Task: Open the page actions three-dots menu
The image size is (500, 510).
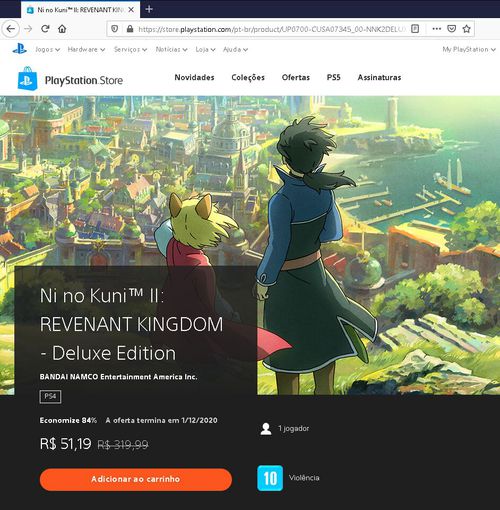Action: (436, 29)
